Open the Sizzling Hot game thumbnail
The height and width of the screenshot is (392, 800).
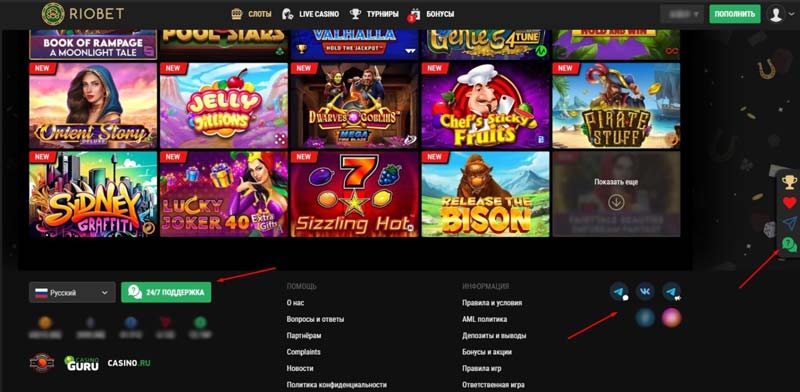coord(355,194)
